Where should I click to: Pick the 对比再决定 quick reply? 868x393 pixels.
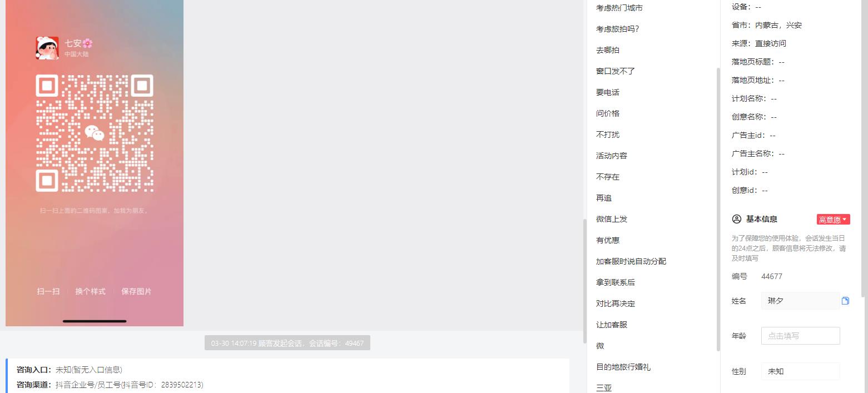616,304
